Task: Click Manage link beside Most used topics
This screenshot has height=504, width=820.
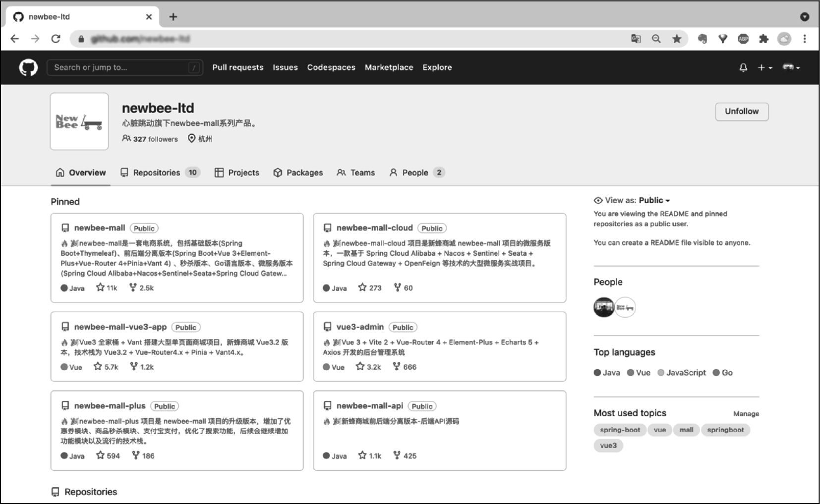Action: tap(746, 414)
